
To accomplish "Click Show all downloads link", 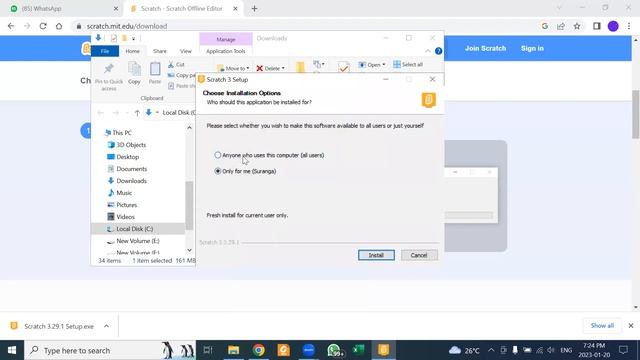I will 602,326.
